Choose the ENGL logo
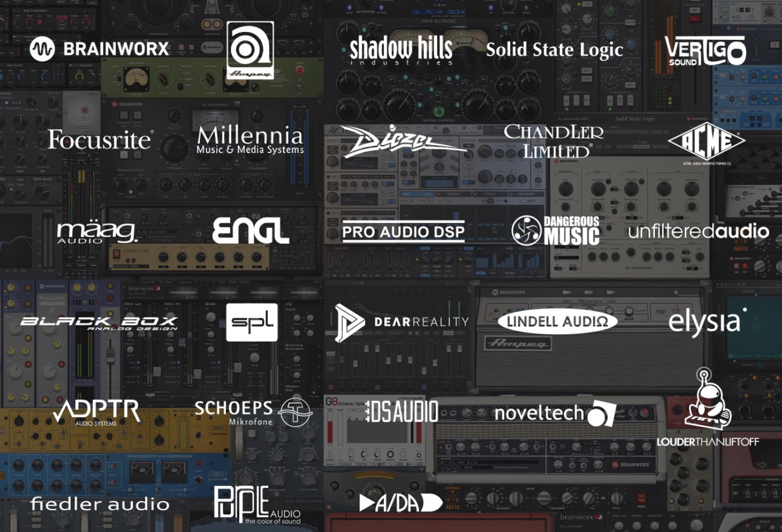The height and width of the screenshot is (532, 782). [x=251, y=231]
